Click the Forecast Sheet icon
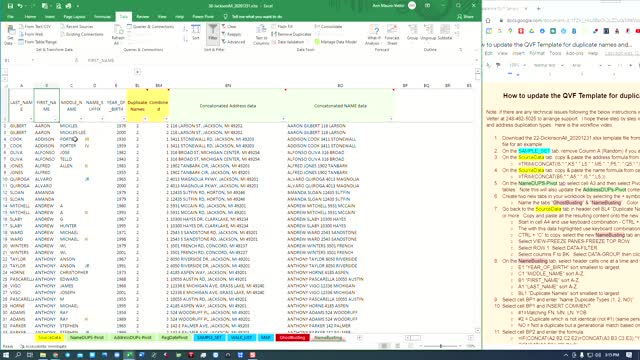Viewport: 640px width, 360px height. pyautogui.click(x=392, y=35)
